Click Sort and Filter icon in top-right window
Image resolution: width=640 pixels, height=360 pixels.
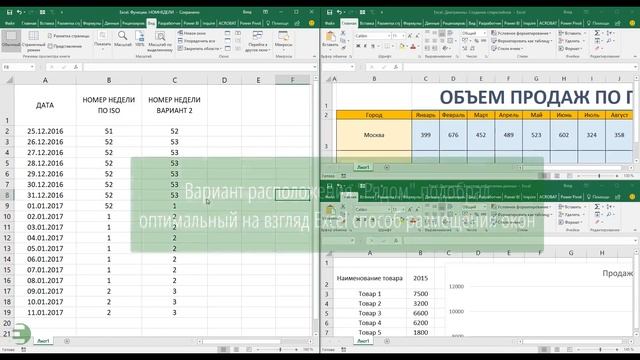pos(609,33)
